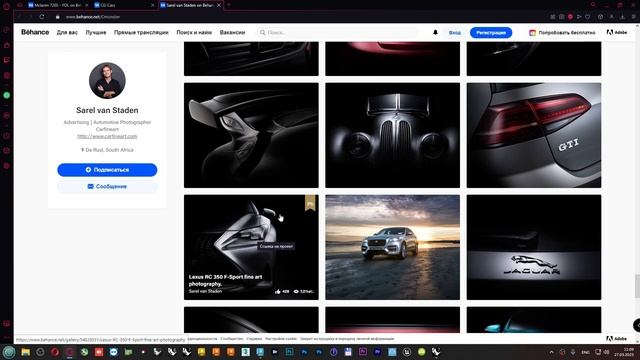Screen dimensions: 640x360
Task: Open the Windows Start button
Action: (x=9, y=352)
